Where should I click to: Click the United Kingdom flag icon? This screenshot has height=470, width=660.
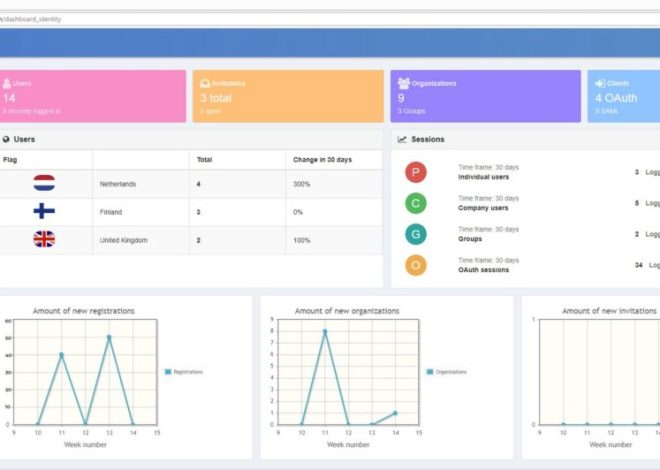[x=44, y=239]
